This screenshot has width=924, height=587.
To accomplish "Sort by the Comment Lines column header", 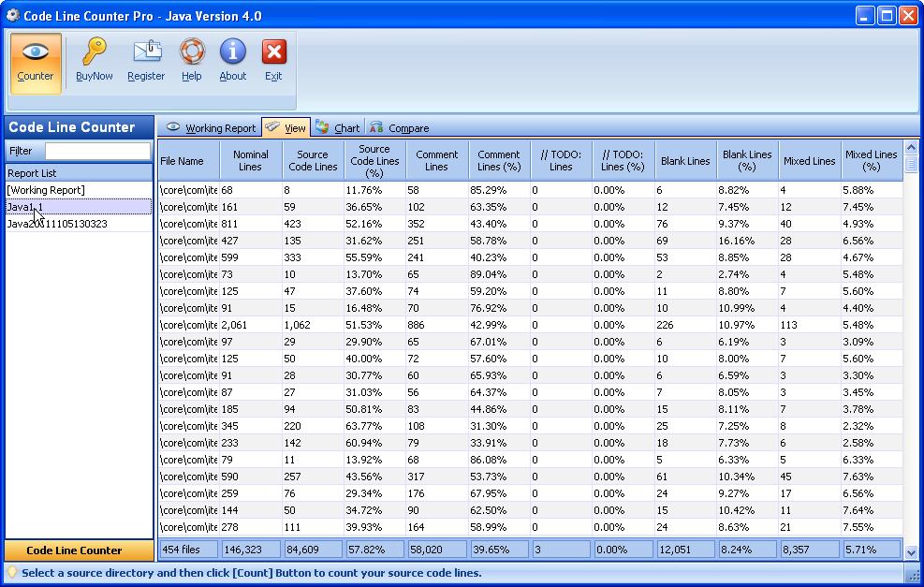I will (x=436, y=161).
